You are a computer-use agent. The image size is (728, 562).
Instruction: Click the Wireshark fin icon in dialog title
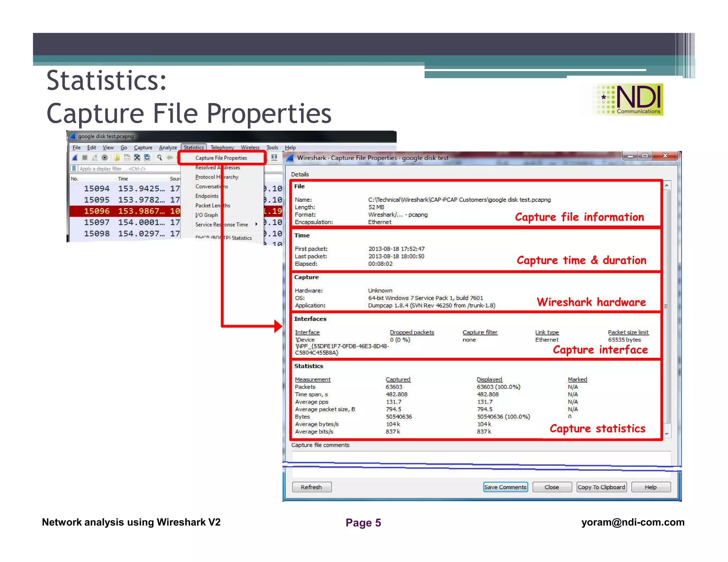tap(290, 158)
